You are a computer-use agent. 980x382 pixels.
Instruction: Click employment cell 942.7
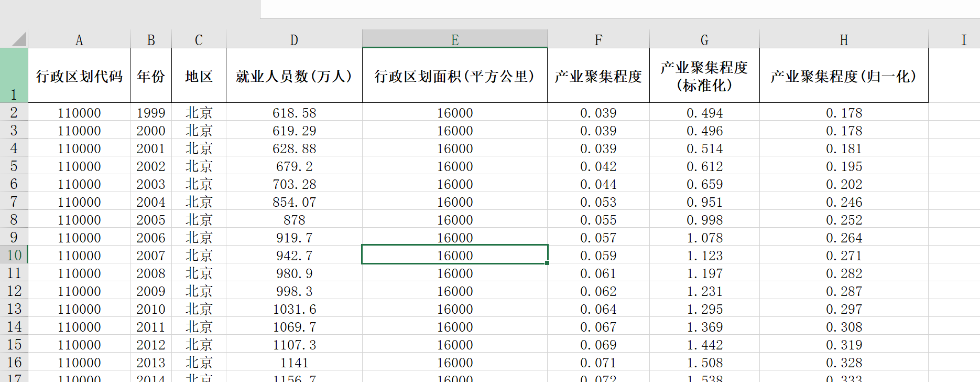[x=294, y=255]
